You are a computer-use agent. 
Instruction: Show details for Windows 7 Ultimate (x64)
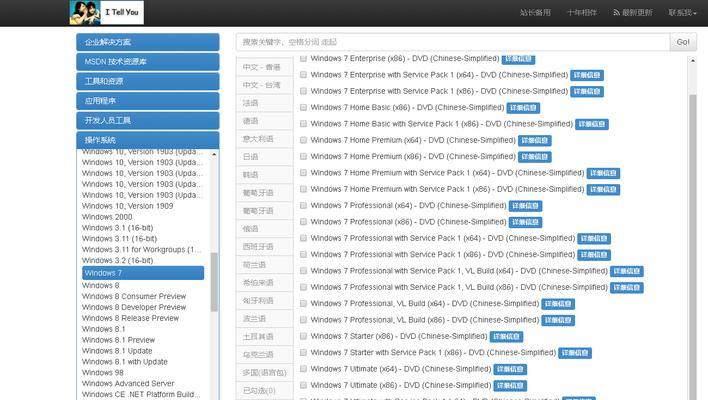point(510,369)
